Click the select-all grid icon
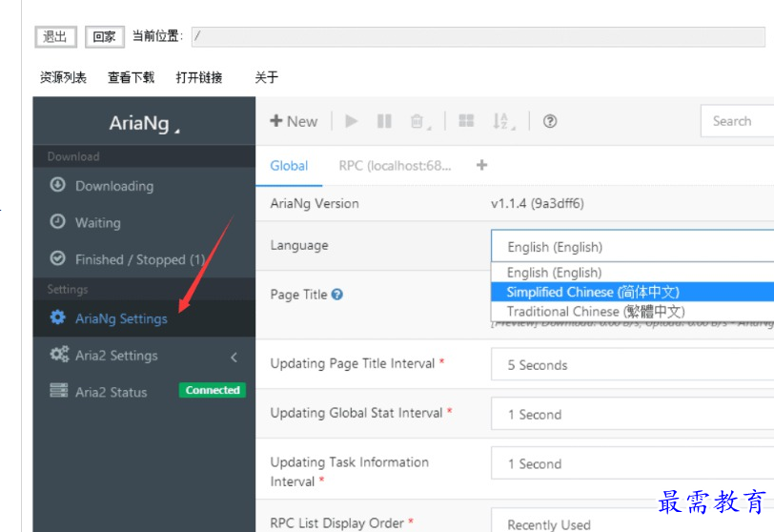Image resolution: width=774 pixels, height=532 pixels. tap(466, 121)
